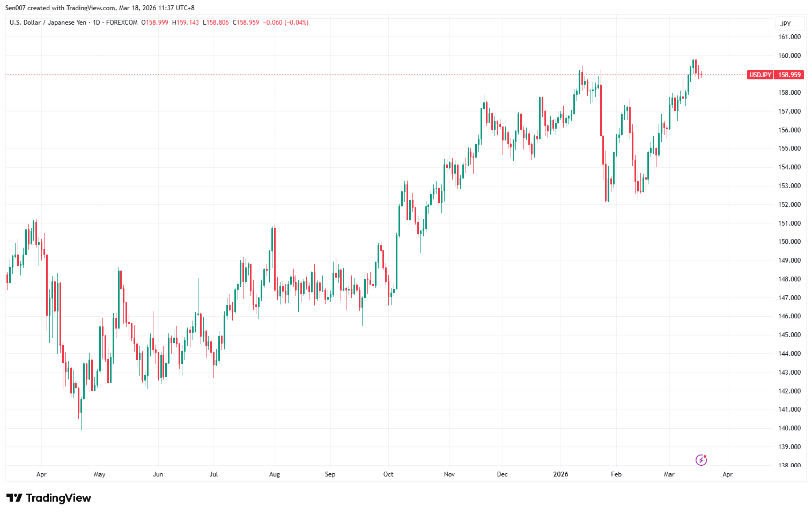Click the Mar label on the time axis
812x514 pixels.
[669, 474]
